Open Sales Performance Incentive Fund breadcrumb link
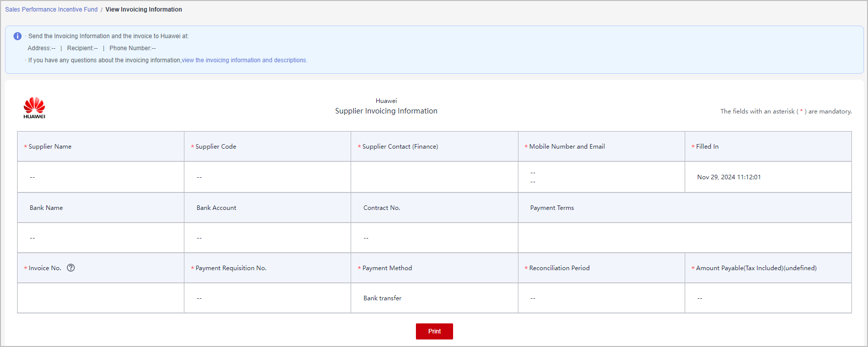This screenshot has height=347, width=868. [51, 10]
